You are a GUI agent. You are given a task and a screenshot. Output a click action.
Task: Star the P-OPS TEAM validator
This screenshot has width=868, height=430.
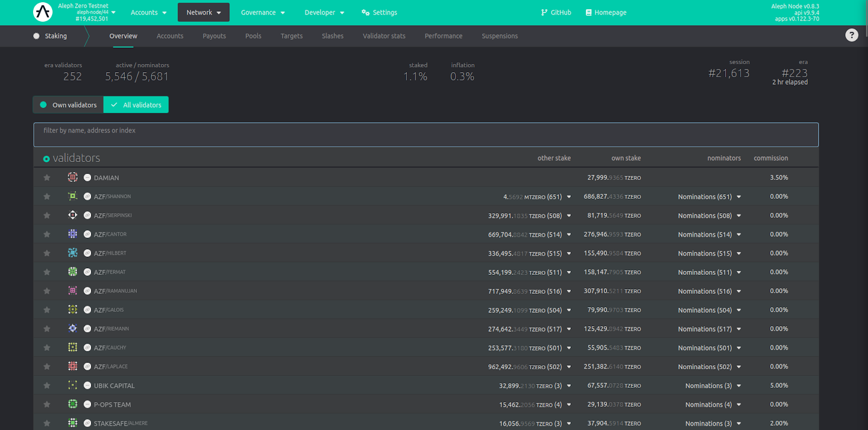[47, 404]
